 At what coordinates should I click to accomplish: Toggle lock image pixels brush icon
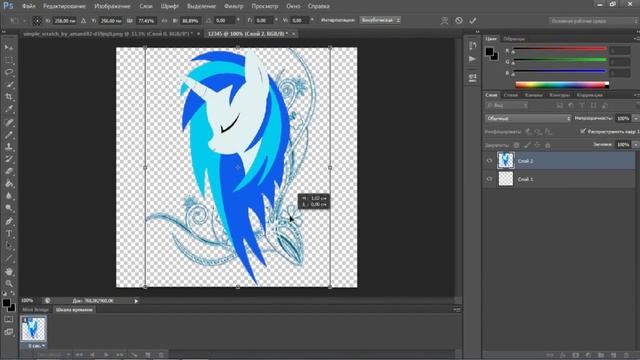527,145
